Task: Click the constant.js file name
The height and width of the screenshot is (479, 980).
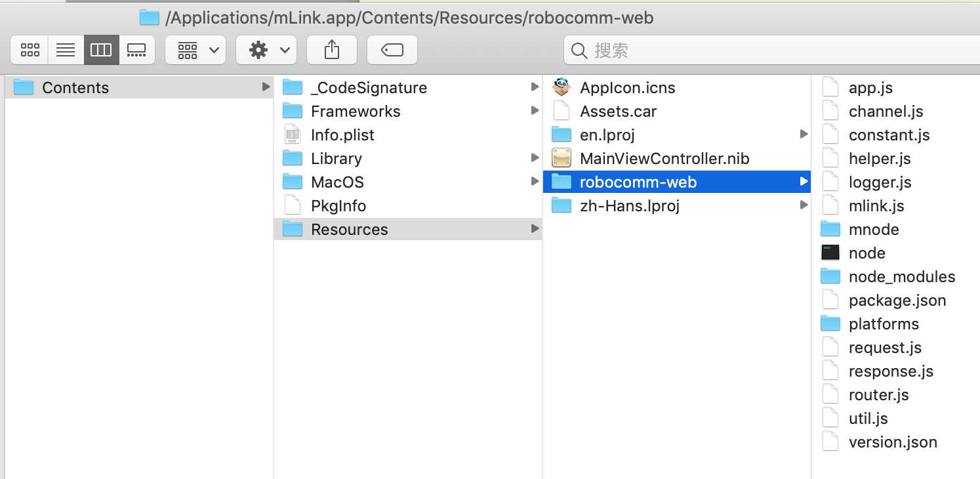Action: pos(889,135)
